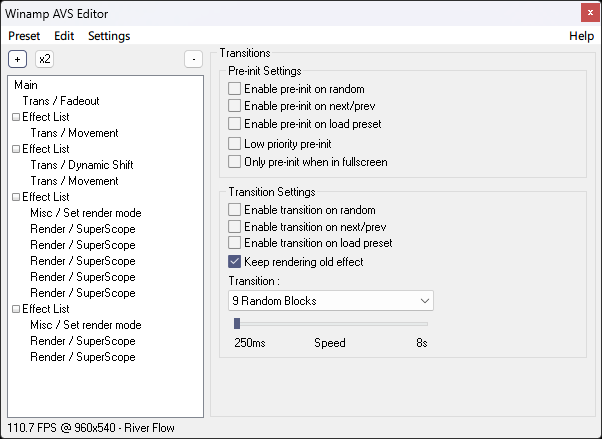Click the plus add-effect button
Viewport: 602px width, 439px height.
(17, 59)
